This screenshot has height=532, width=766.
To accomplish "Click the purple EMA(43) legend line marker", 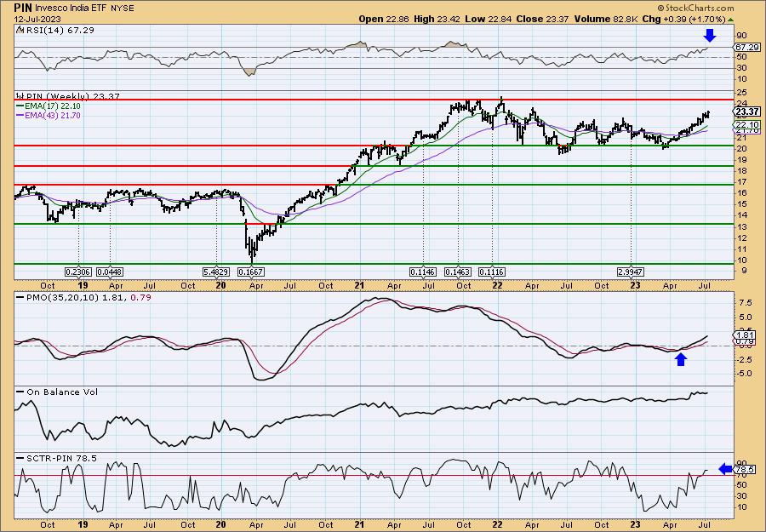I will point(20,116).
